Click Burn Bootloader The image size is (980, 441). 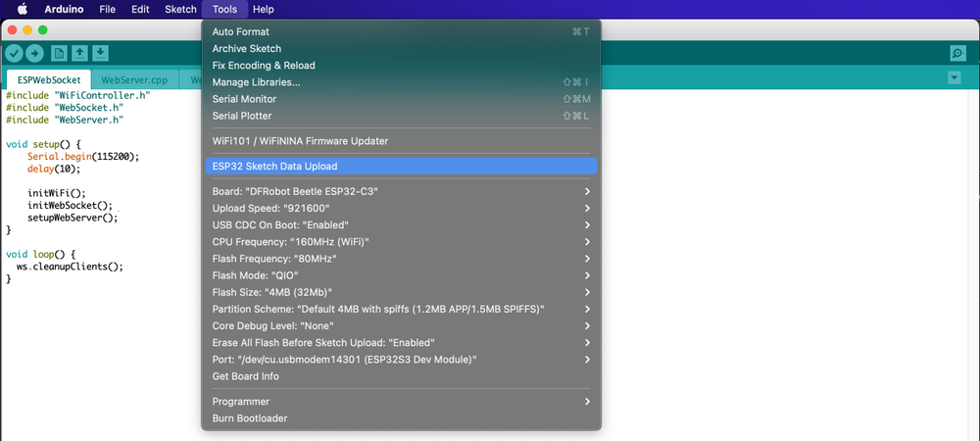click(249, 418)
